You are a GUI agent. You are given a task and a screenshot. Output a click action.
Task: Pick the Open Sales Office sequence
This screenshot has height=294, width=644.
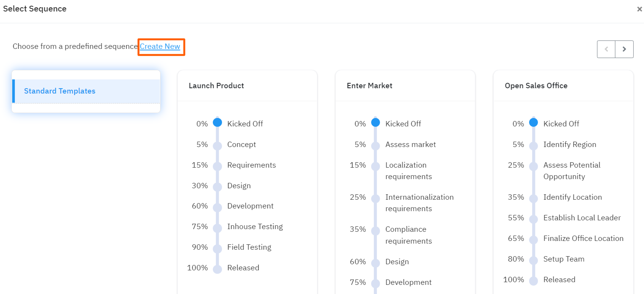[x=536, y=86]
